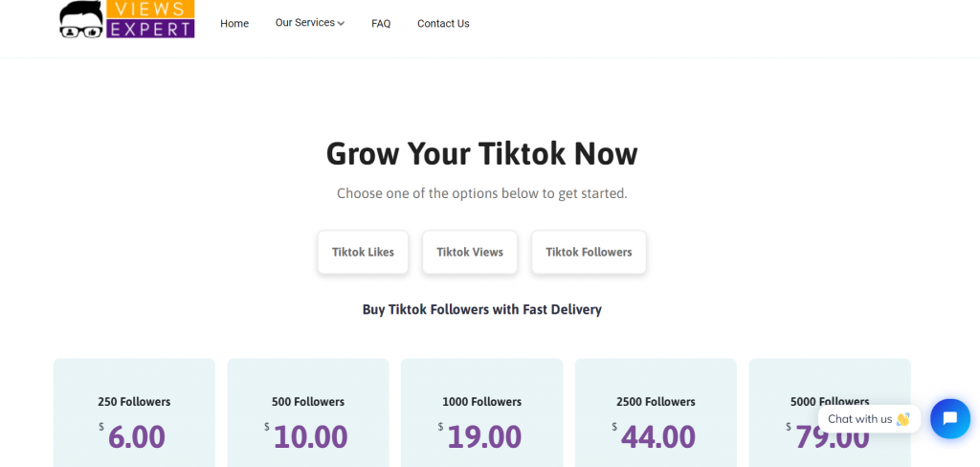
Task: Open Contact Us page
Action: click(443, 24)
